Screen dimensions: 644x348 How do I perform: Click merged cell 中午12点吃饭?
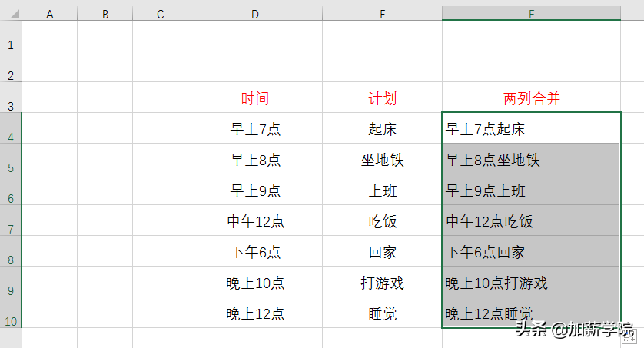(532, 220)
